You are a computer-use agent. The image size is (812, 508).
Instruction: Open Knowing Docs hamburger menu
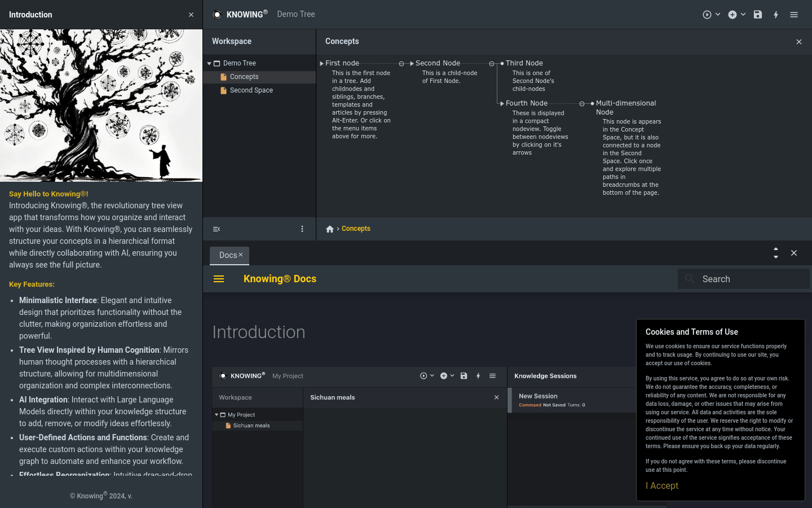(219, 279)
